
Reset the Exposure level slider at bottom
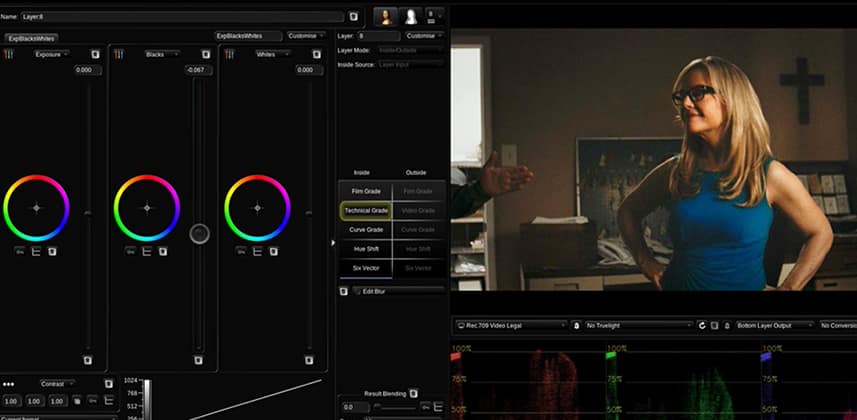point(88,360)
